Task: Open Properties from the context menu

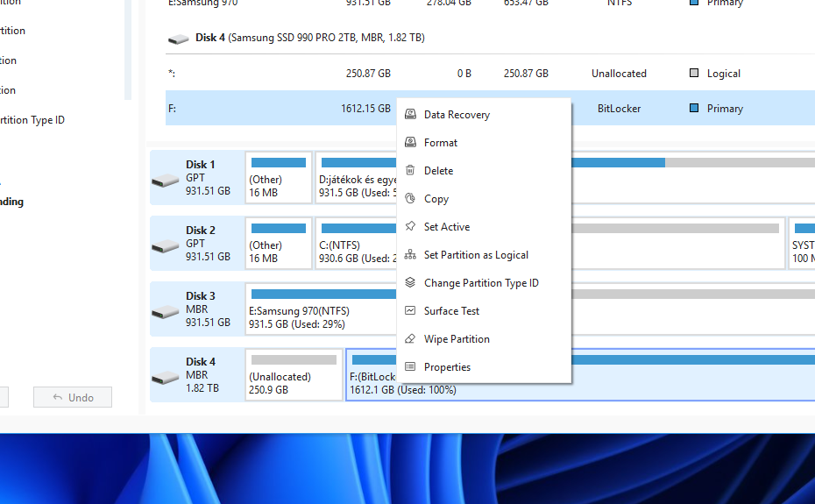Action: (447, 367)
